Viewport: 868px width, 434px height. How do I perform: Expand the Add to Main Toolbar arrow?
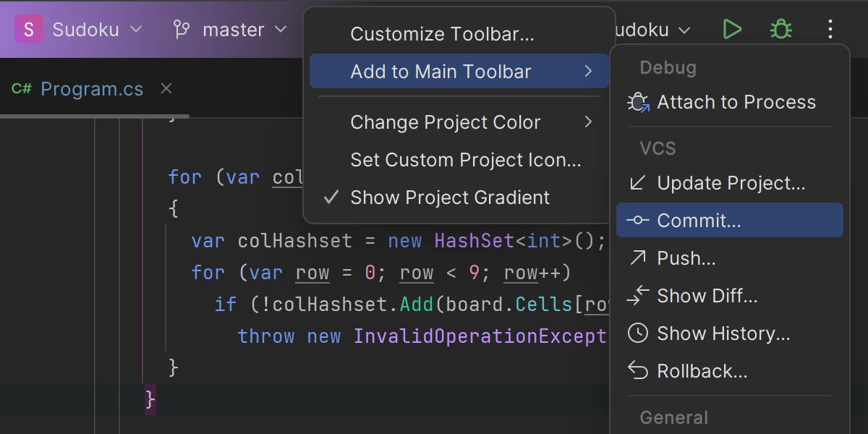[588, 72]
